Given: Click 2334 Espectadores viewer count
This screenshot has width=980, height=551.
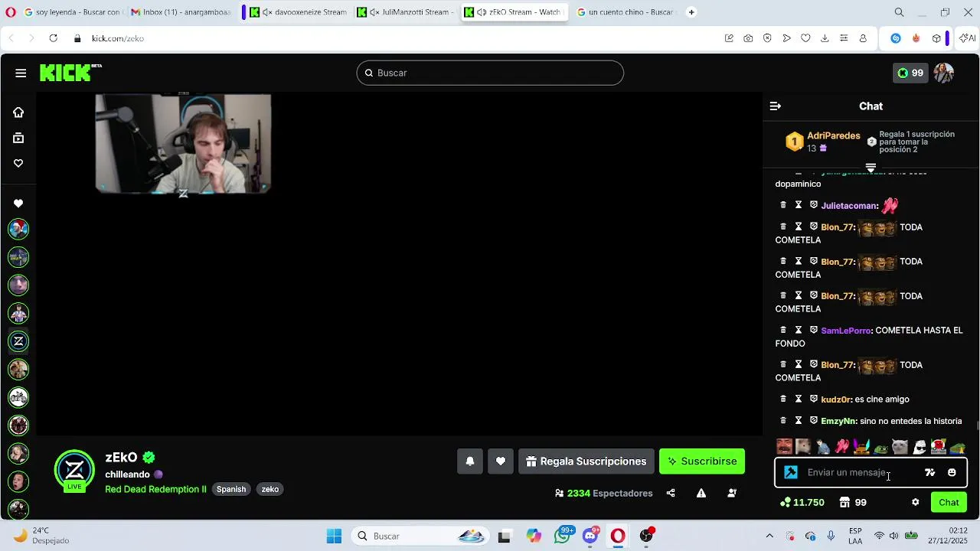Looking at the screenshot, I should pyautogui.click(x=604, y=494).
